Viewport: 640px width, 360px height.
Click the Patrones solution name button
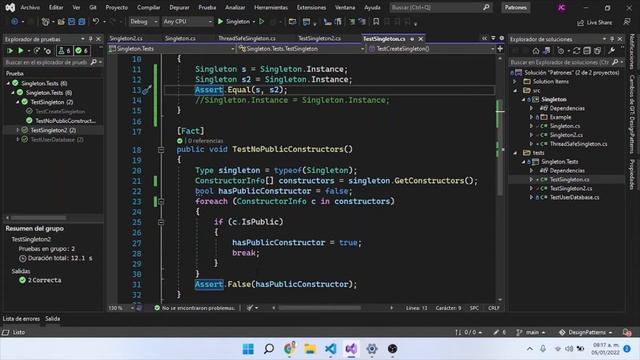515,7
